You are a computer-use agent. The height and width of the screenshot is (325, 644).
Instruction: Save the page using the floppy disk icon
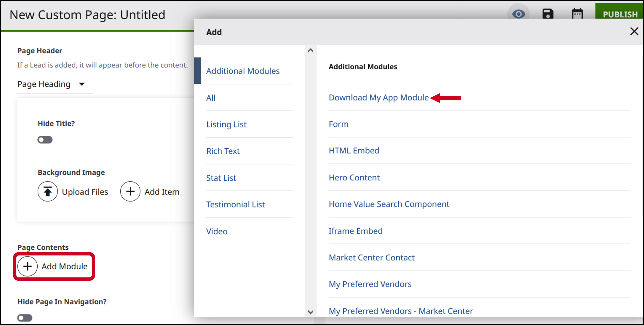(548, 14)
